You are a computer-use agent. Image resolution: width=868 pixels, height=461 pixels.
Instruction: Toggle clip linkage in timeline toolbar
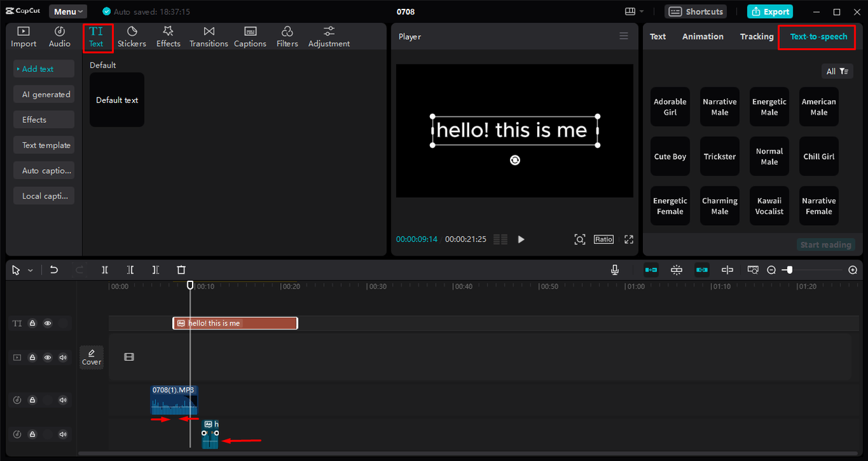[x=702, y=270]
